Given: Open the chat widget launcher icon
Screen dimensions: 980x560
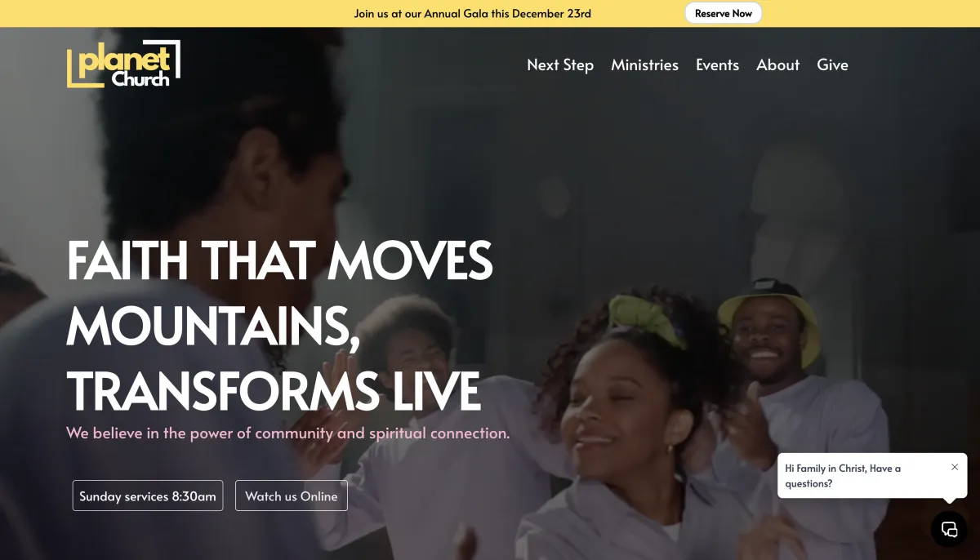Looking at the screenshot, I should coord(949,529).
